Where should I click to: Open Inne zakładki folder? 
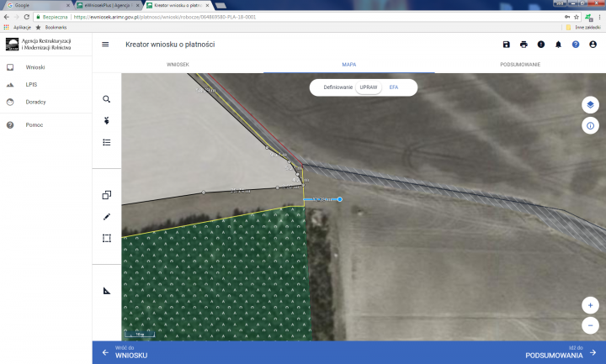[x=583, y=28]
